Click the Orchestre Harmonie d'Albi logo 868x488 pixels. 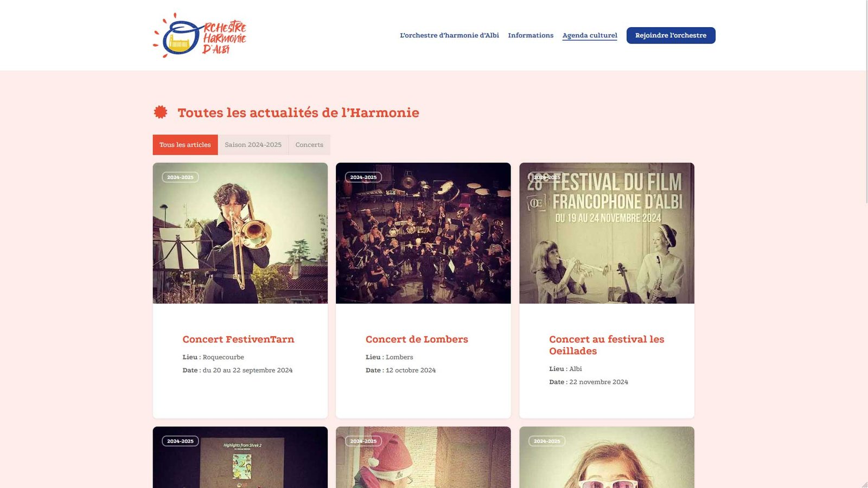[x=200, y=35]
